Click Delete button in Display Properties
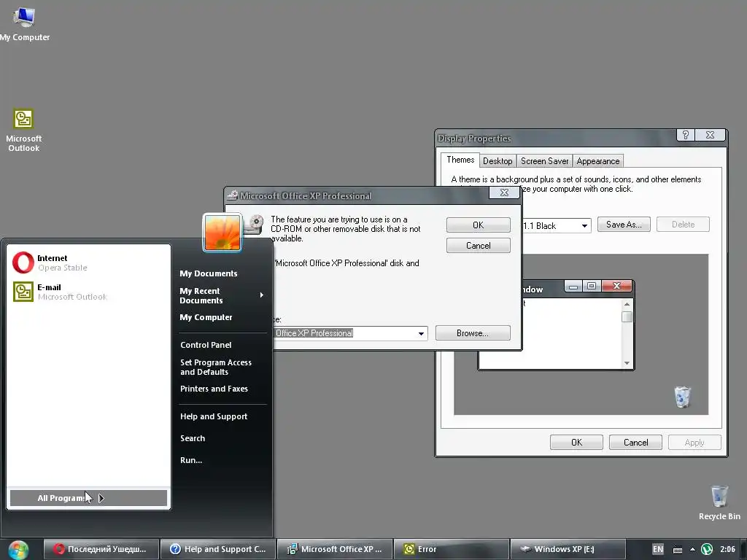This screenshot has height=560, width=747. (683, 225)
